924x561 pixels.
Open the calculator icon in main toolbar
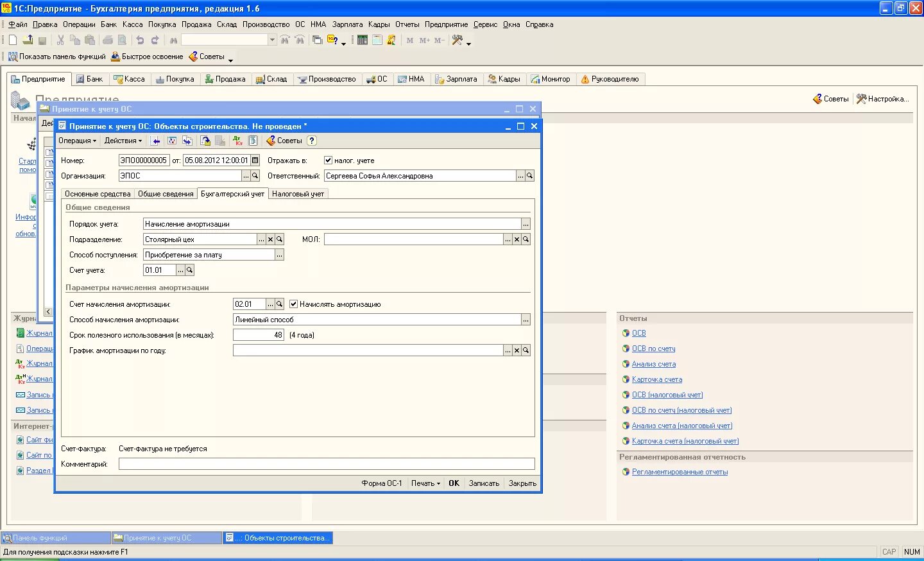tap(363, 40)
